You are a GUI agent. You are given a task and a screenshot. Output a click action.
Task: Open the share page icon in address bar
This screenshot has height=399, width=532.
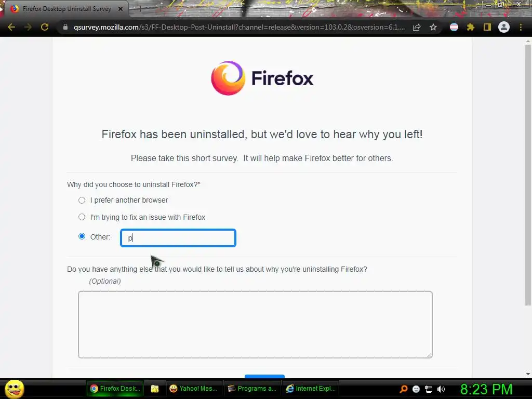[x=417, y=27]
